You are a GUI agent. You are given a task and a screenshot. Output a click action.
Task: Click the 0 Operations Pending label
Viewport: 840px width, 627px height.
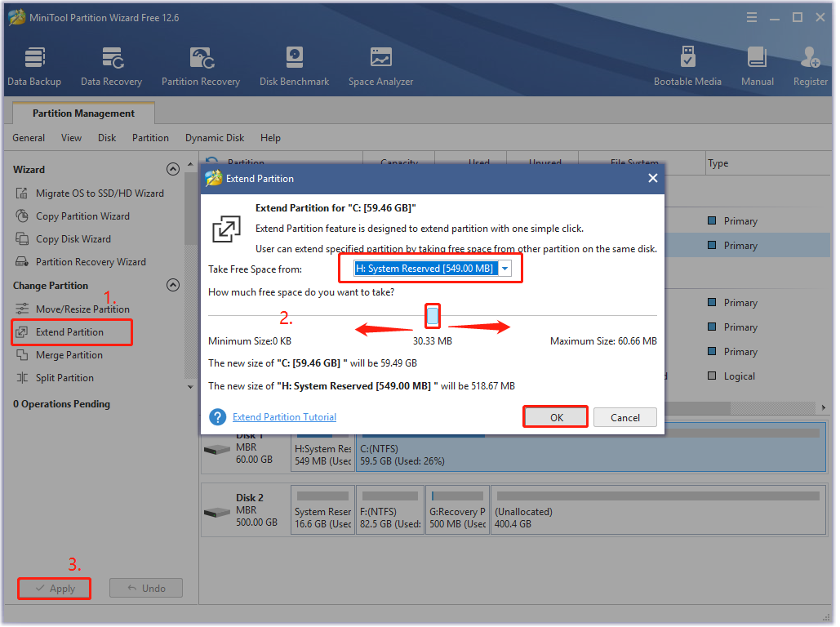(61, 404)
